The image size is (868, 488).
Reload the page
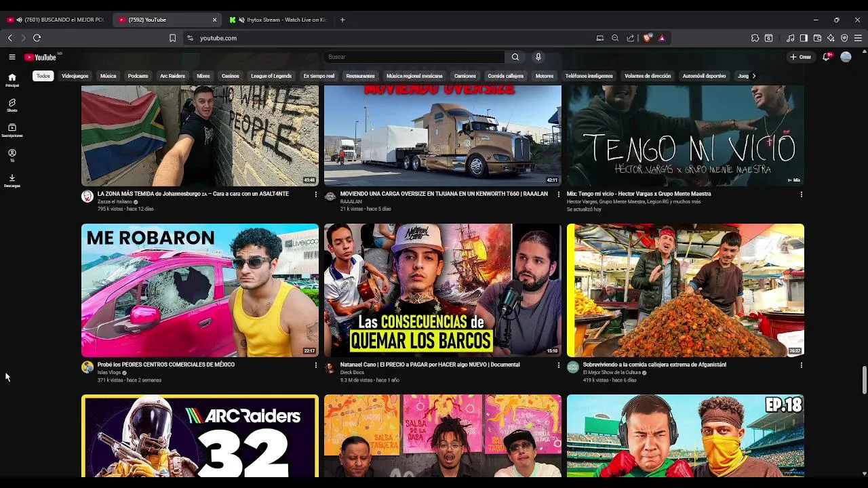pyautogui.click(x=37, y=38)
